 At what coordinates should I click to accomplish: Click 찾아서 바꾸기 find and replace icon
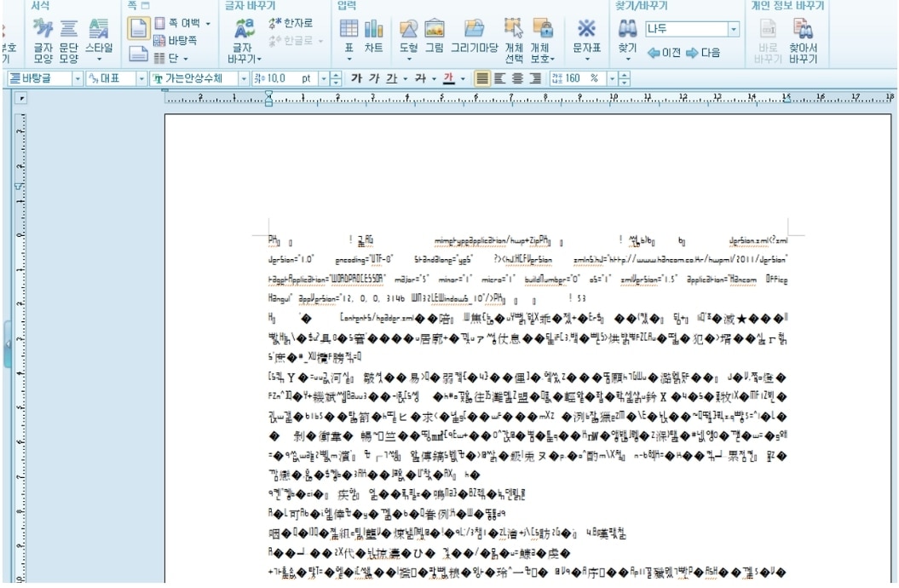[x=803, y=41]
